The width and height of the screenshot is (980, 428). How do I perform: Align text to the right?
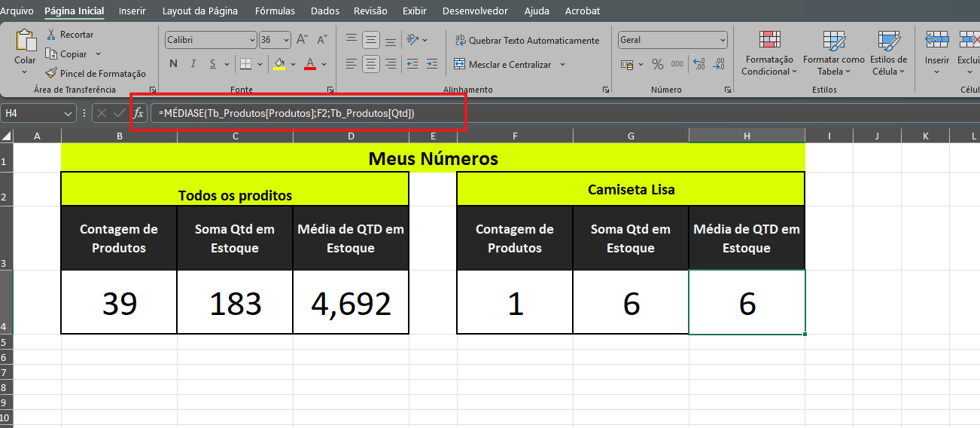391,64
